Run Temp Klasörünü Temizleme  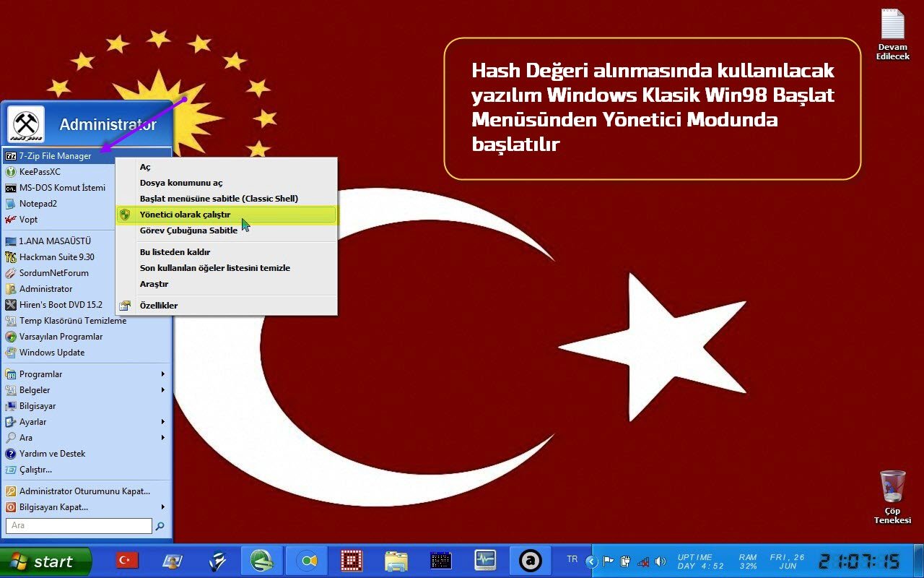87,321
